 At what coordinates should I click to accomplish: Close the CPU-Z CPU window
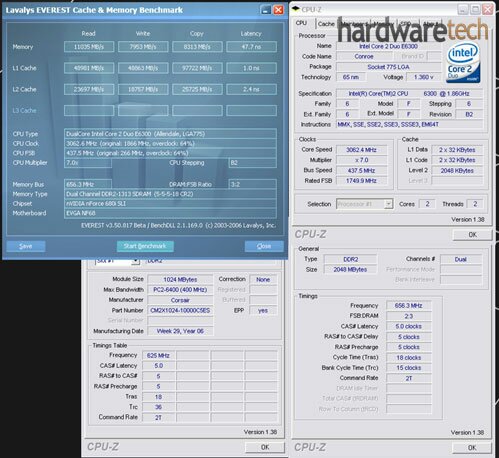click(488, 9)
